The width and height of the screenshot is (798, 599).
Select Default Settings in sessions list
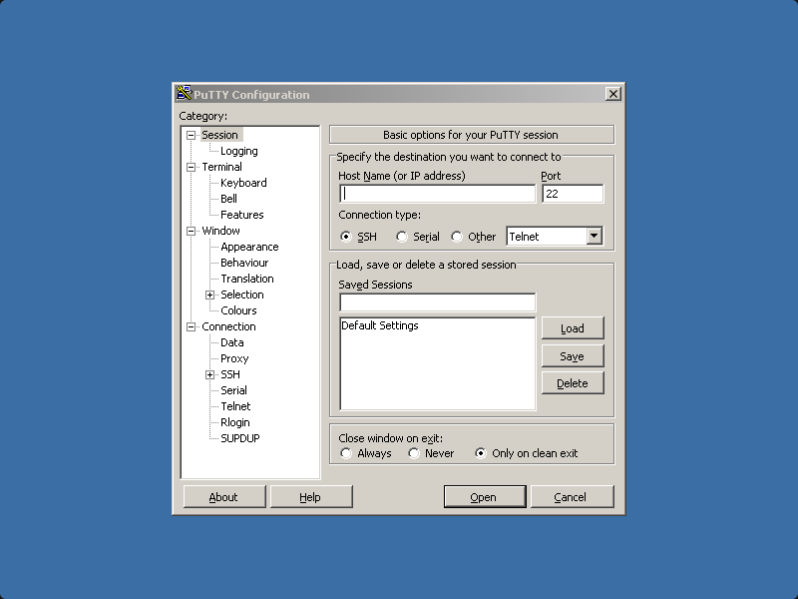[x=380, y=326]
